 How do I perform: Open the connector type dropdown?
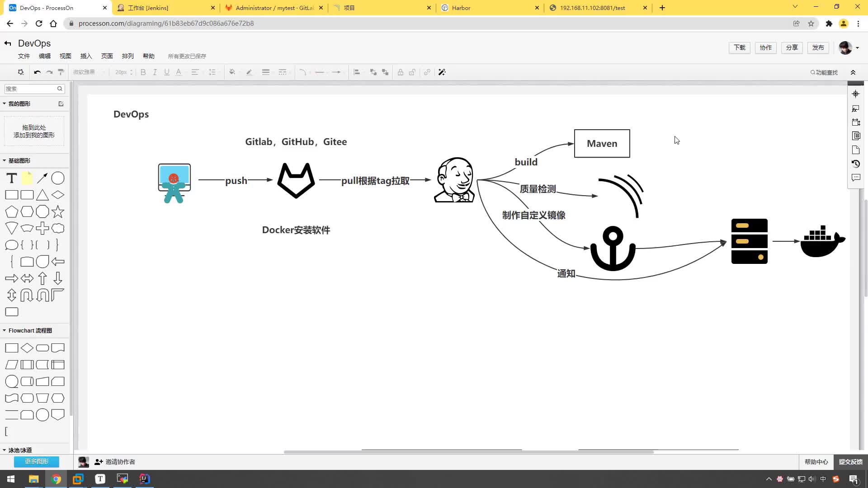tap(303, 72)
